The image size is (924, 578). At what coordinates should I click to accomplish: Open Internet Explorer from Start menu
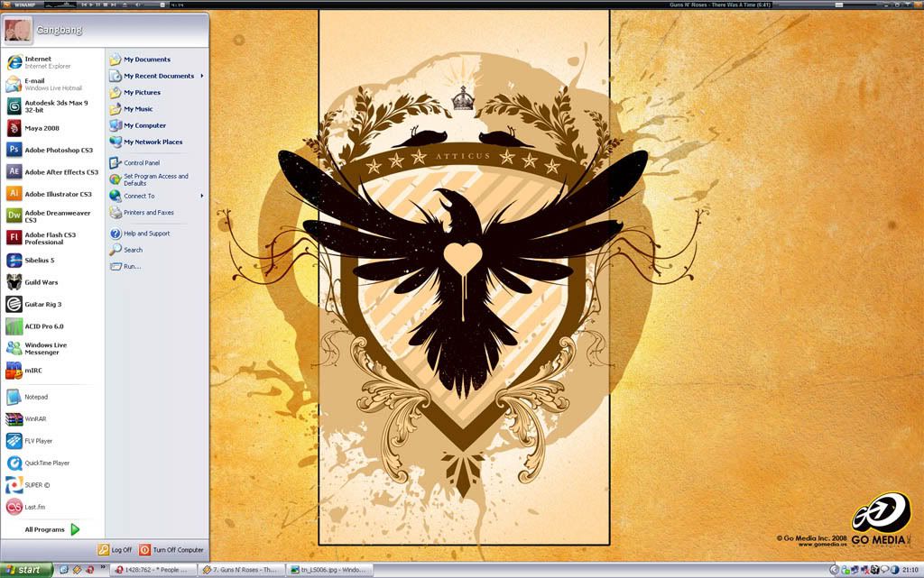[51, 62]
